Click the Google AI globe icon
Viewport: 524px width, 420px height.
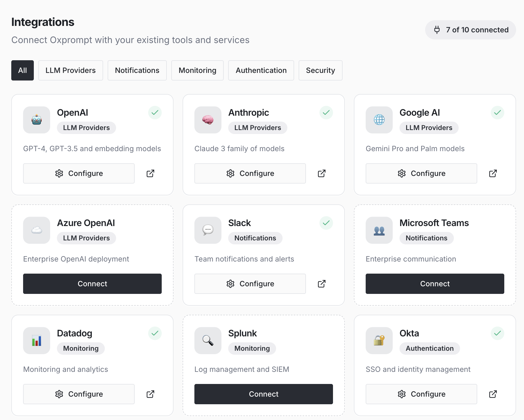pos(379,120)
